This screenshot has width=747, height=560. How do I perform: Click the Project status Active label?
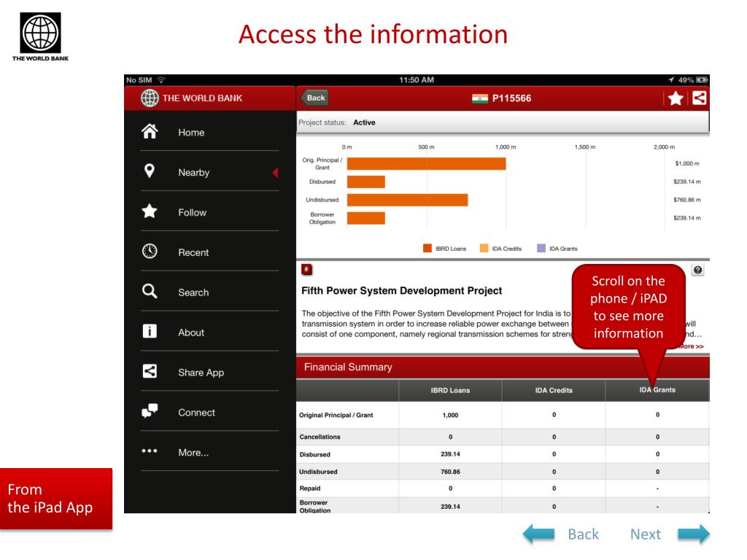[364, 122]
